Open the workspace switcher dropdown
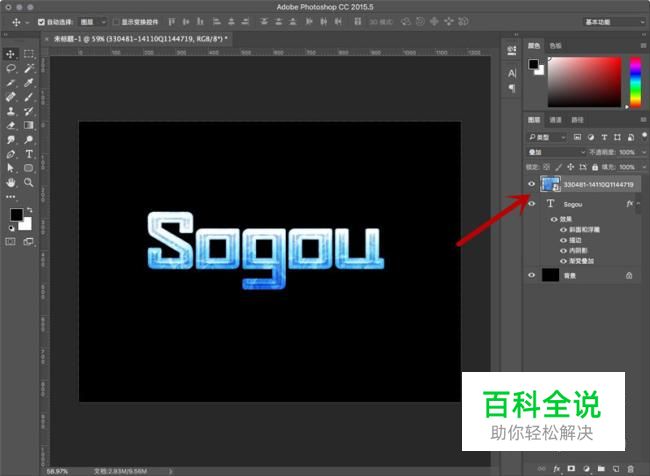The height and width of the screenshot is (476, 650). coord(614,22)
